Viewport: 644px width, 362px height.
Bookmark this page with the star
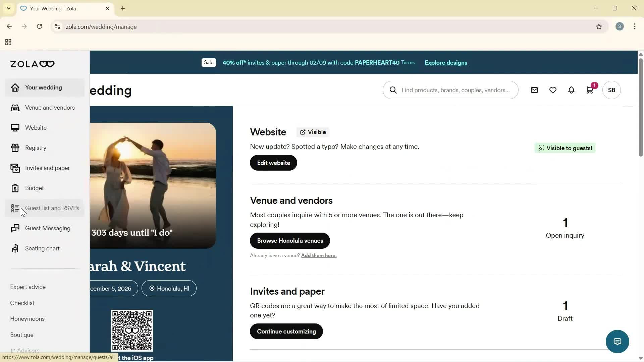tap(599, 26)
